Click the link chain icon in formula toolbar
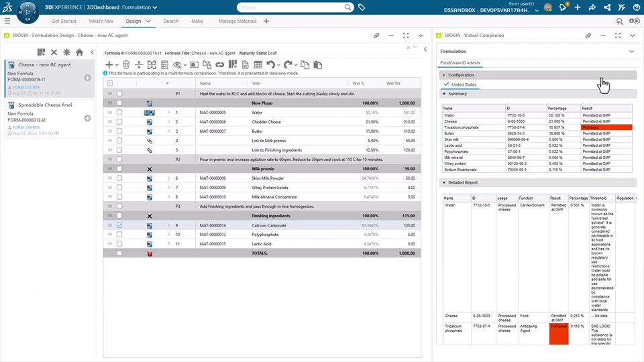644x362 pixels. 220,65
